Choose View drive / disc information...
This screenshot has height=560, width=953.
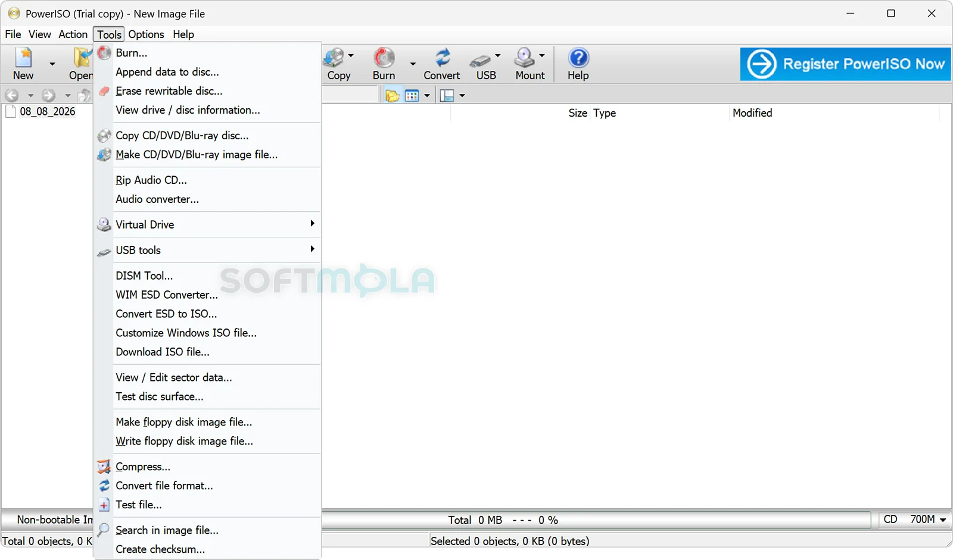207,110
